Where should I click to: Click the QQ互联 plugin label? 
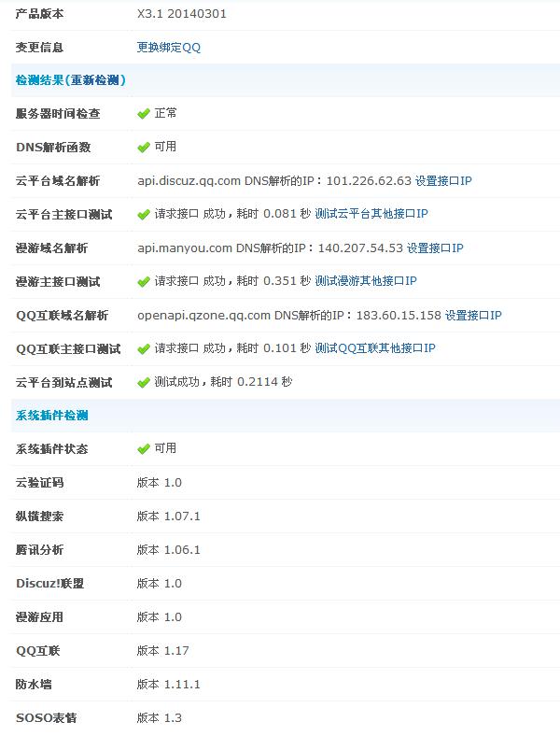[x=37, y=651]
